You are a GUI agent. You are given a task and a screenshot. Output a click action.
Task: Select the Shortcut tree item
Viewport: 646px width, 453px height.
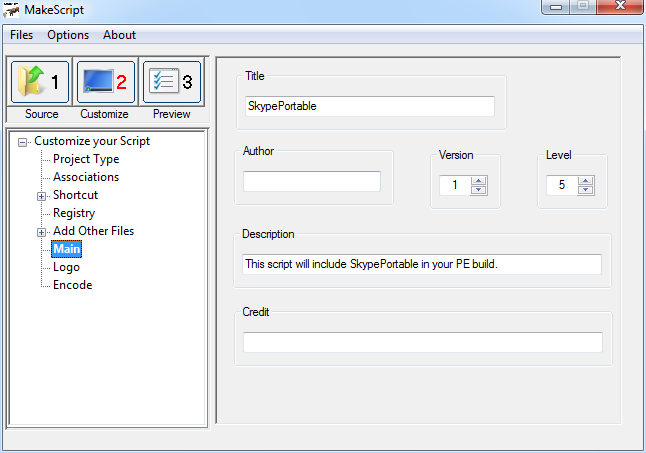75,195
